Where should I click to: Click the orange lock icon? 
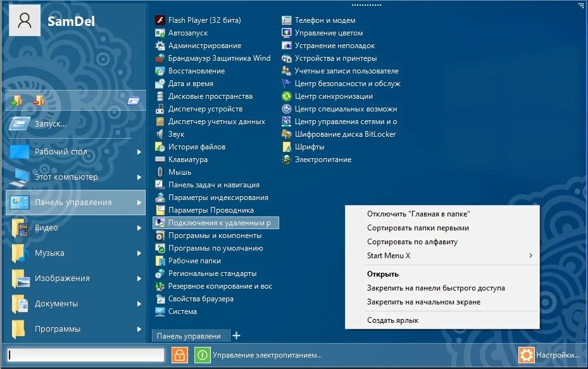coord(180,354)
